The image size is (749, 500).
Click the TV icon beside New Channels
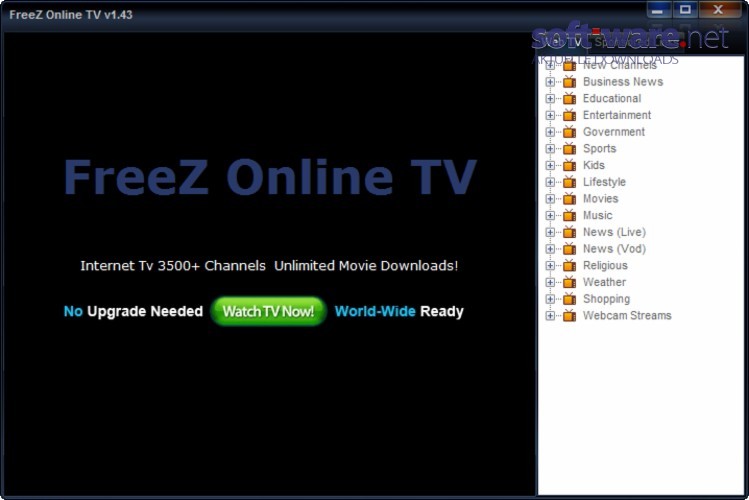point(569,65)
